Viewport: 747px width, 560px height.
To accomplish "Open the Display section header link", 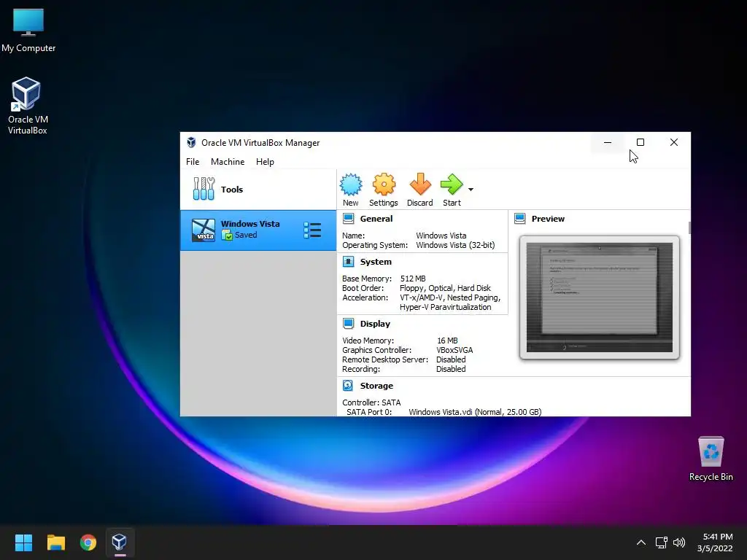I will (375, 324).
